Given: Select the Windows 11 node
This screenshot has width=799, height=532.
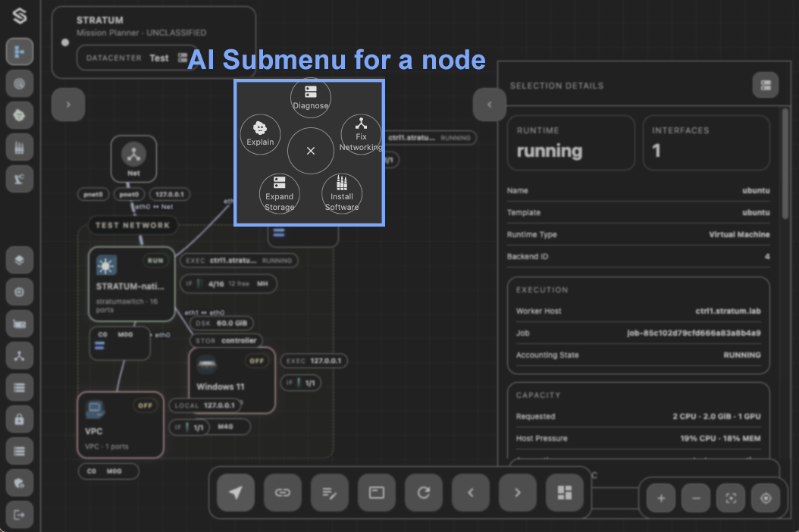Looking at the screenshot, I should (232, 380).
